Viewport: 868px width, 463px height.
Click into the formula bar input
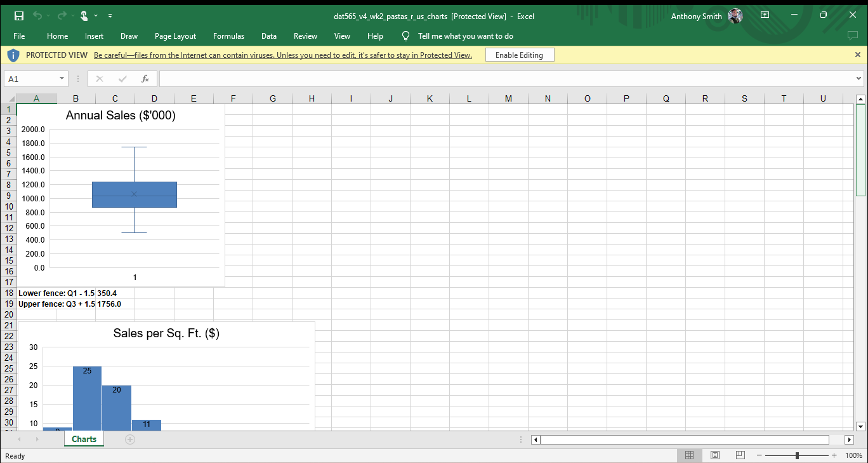(506, 79)
